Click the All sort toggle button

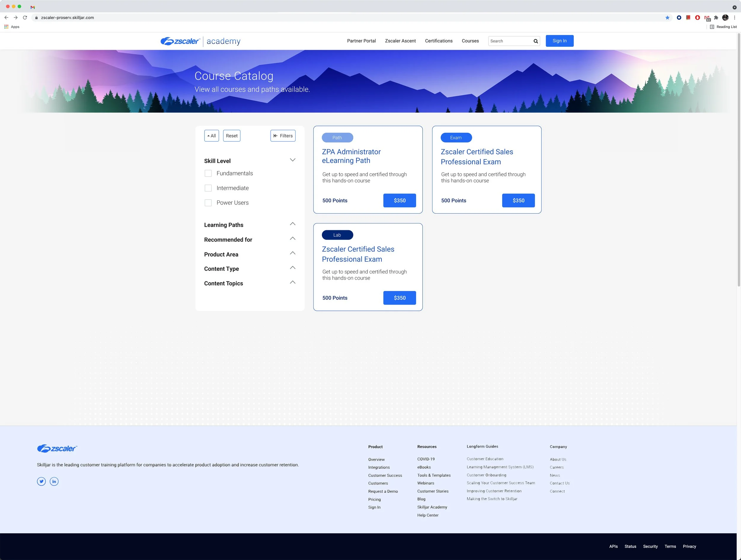click(211, 136)
